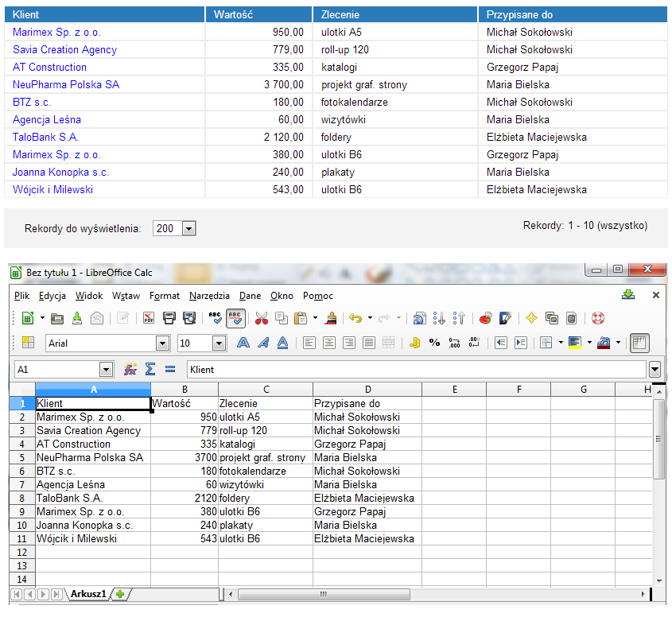Open the records to display dropdown

188,229
